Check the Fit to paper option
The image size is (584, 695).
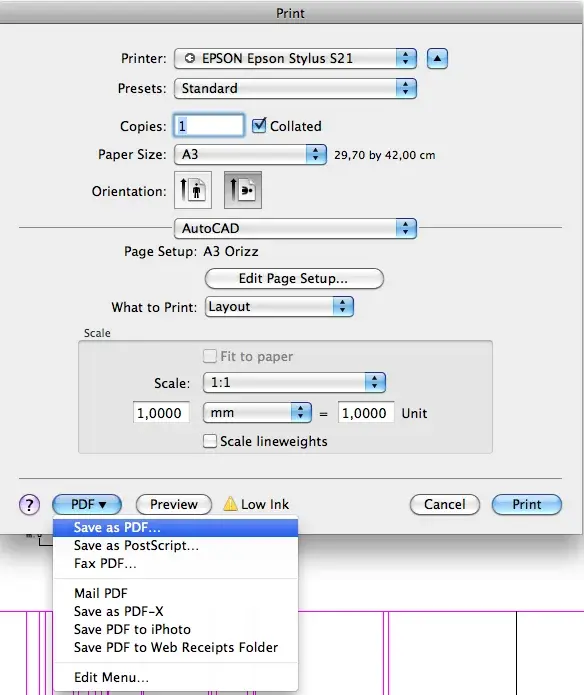click(x=210, y=356)
